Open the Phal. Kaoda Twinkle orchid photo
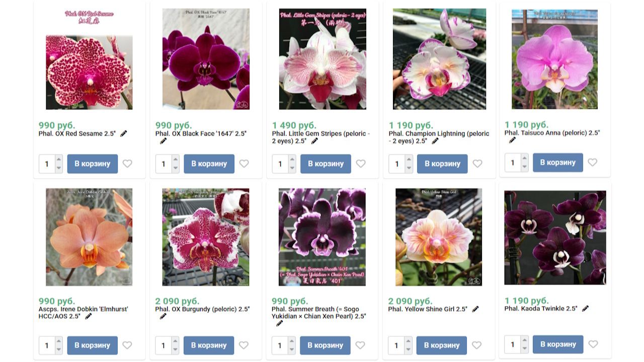 [x=555, y=238]
